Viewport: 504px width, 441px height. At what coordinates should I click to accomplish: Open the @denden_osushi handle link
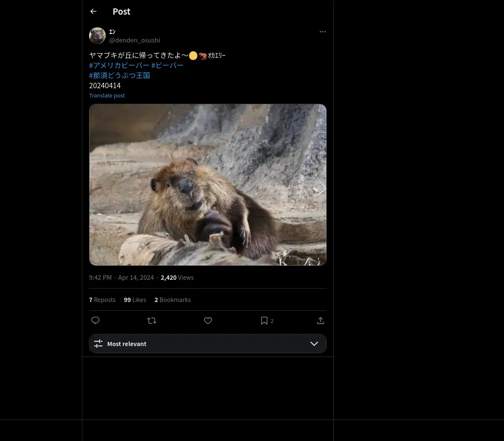tap(134, 40)
